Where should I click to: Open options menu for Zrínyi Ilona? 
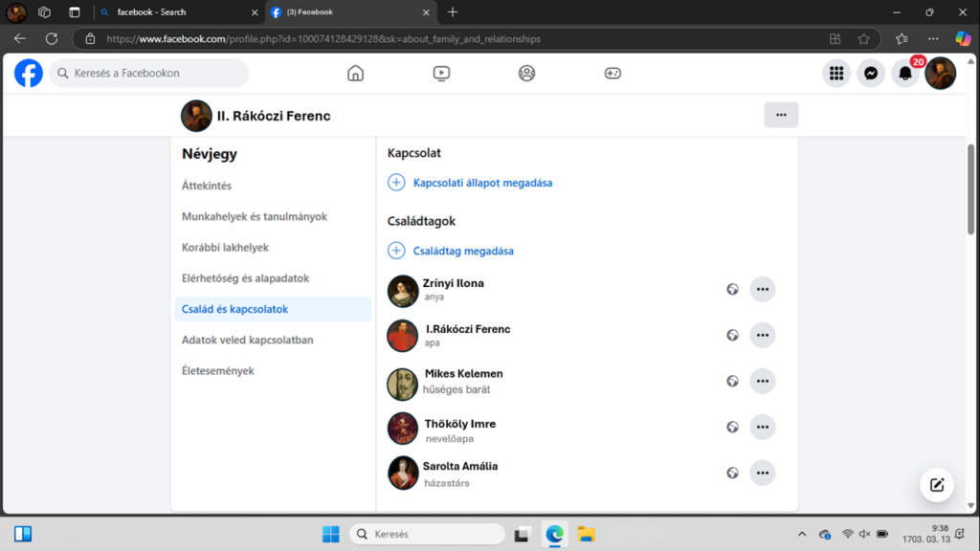763,289
